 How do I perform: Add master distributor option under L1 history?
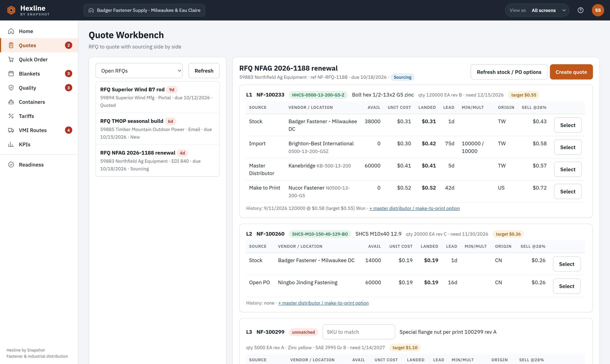tap(414, 208)
